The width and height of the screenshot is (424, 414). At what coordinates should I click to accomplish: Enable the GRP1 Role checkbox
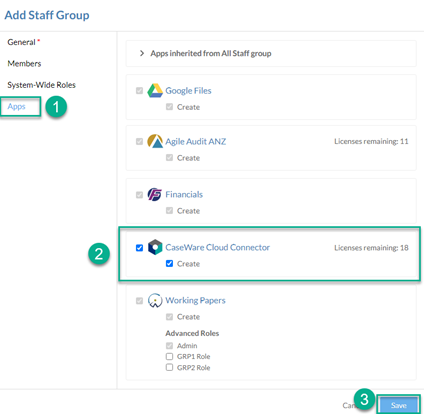tap(169, 356)
